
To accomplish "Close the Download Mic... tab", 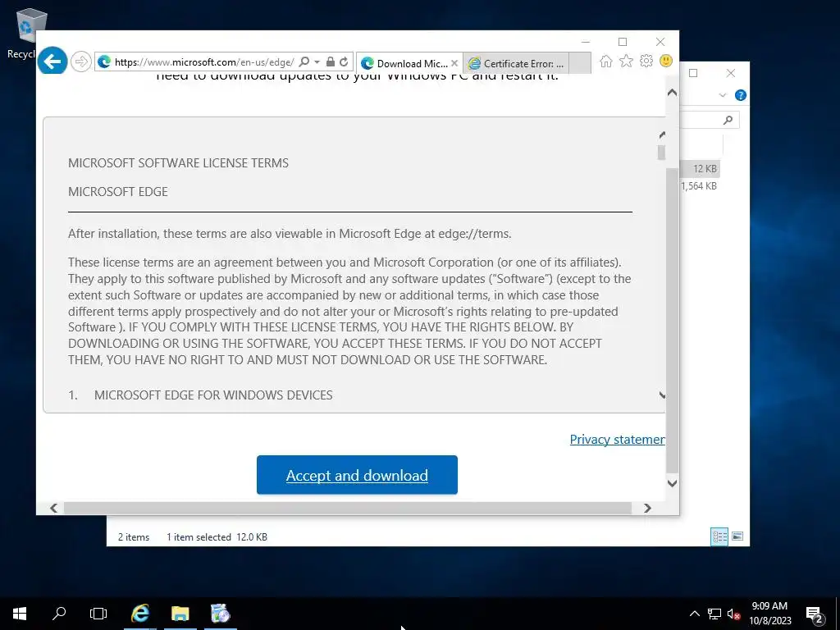I will [454, 63].
